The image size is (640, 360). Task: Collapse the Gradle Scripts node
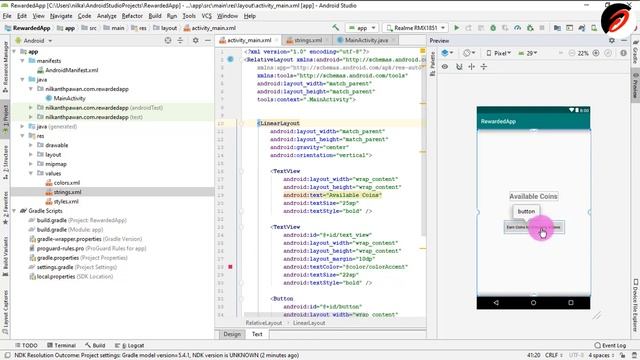(14, 211)
